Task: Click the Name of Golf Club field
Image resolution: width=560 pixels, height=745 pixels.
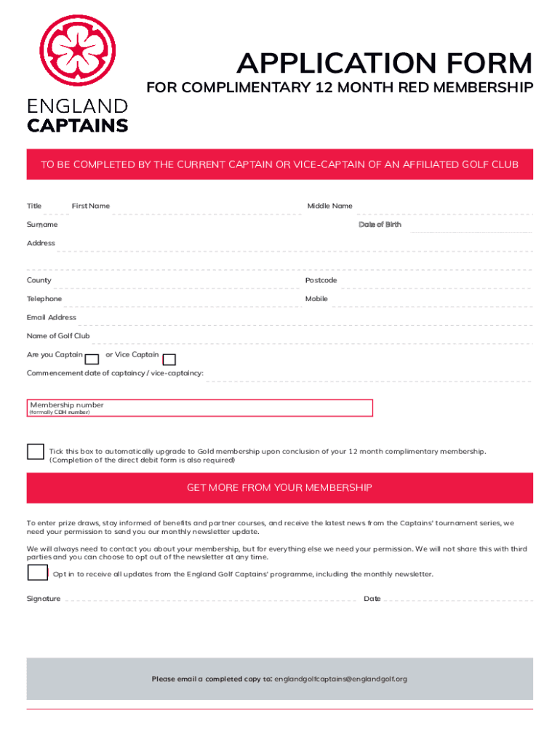Action: (313, 339)
